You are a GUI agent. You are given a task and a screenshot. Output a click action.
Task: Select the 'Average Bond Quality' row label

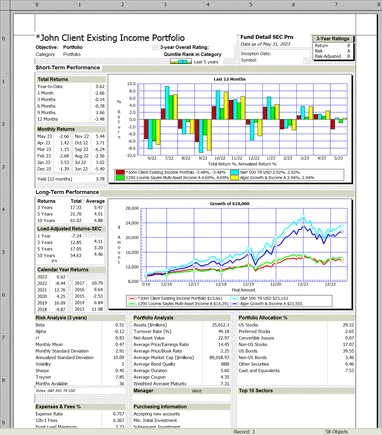point(154,364)
